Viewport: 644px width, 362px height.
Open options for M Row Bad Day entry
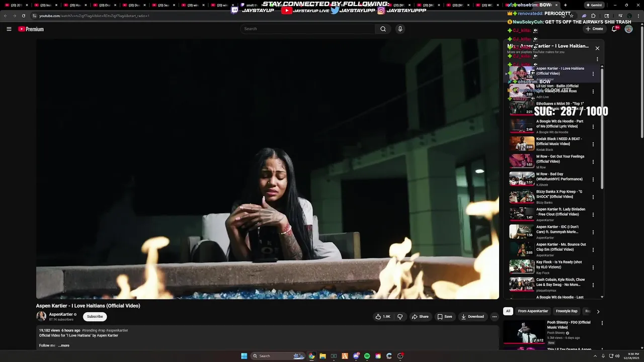coord(593,179)
